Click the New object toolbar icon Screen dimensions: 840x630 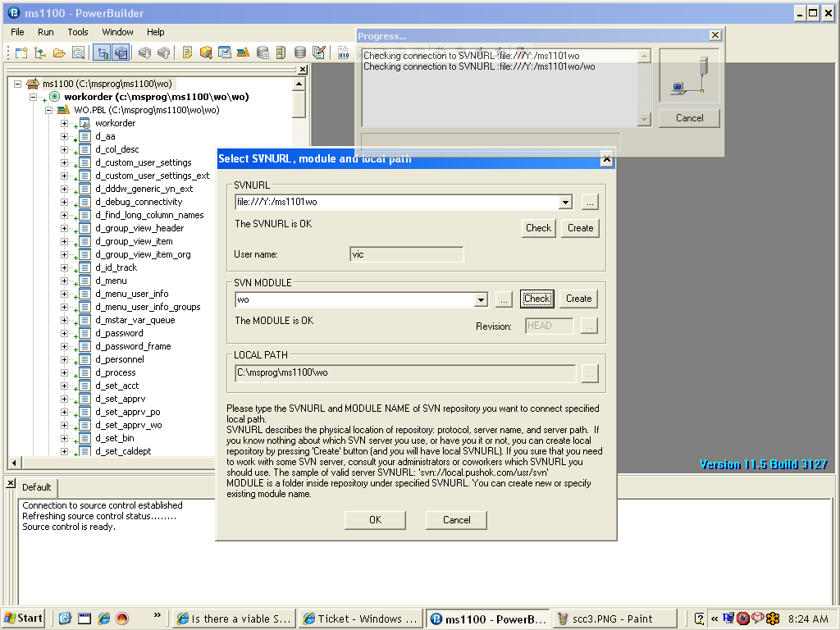[x=21, y=52]
